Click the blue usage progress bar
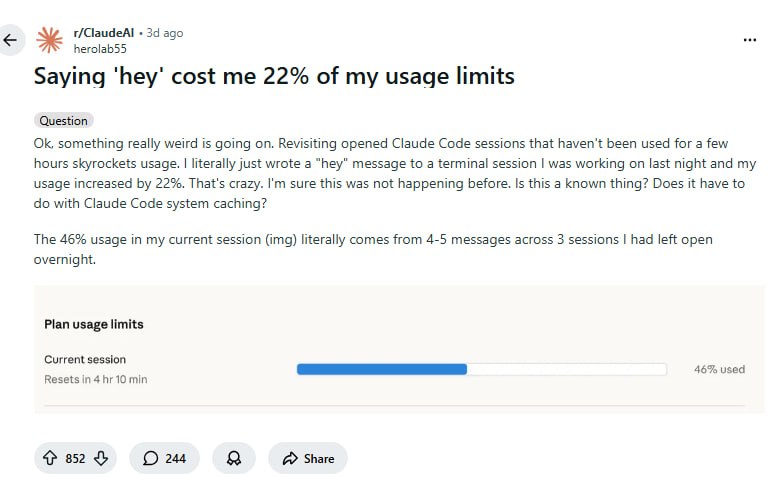 (382, 369)
